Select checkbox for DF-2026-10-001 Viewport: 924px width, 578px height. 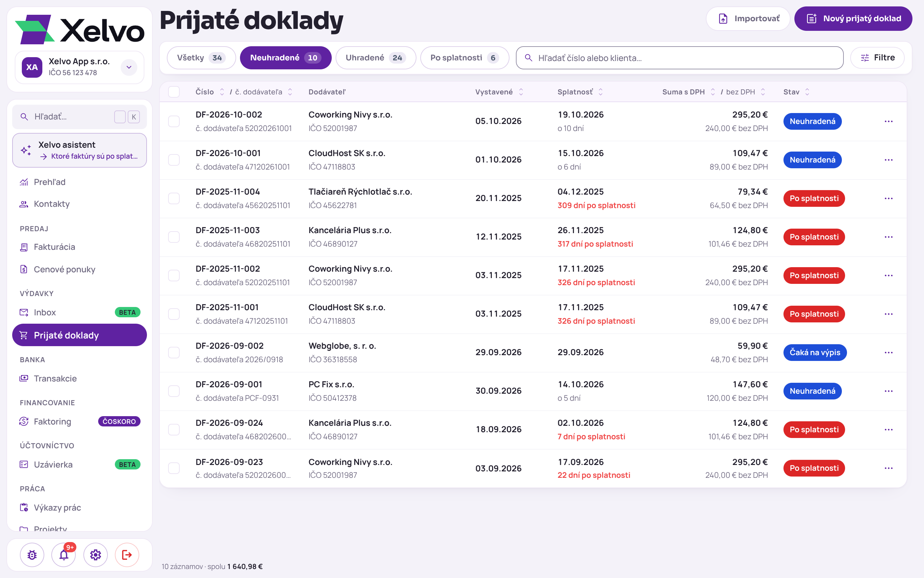tap(174, 160)
